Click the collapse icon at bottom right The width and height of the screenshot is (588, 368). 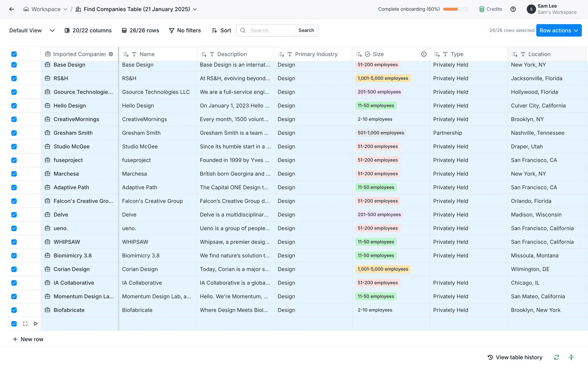pyautogui.click(x=571, y=357)
